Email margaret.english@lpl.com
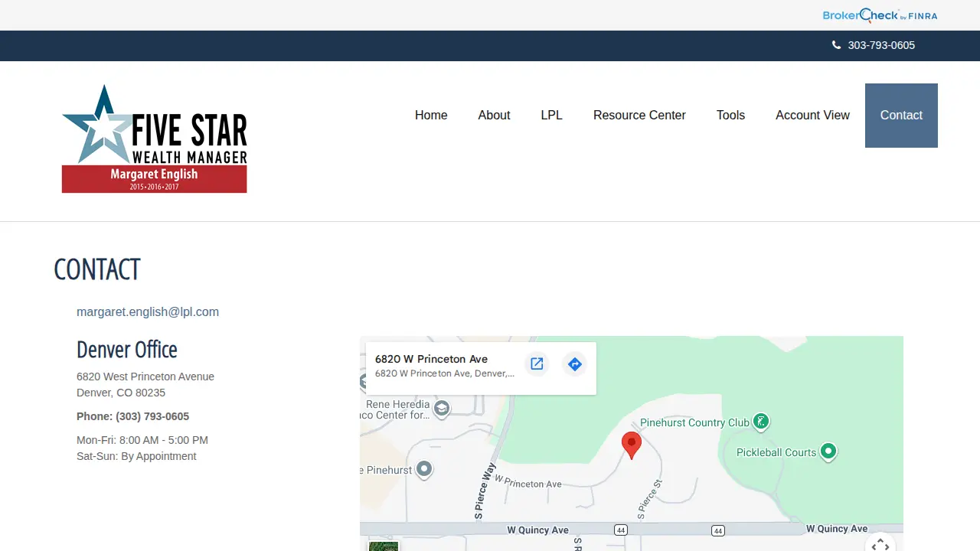The width and height of the screenshot is (980, 551). [148, 312]
